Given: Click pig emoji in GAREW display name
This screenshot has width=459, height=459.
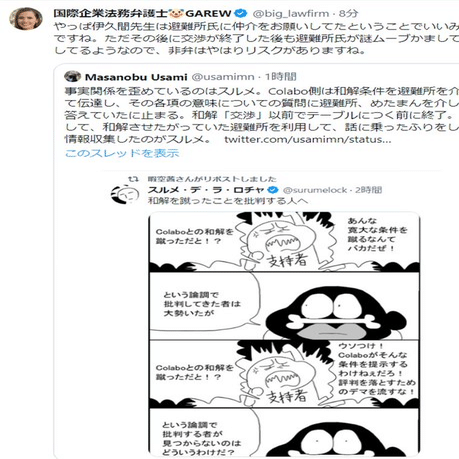Looking at the screenshot, I should pyautogui.click(x=176, y=14).
